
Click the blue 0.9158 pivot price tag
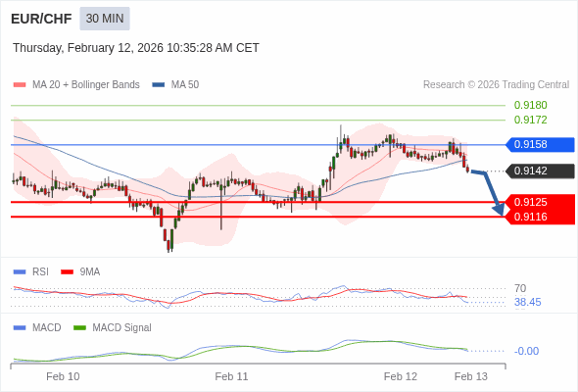[x=540, y=145]
